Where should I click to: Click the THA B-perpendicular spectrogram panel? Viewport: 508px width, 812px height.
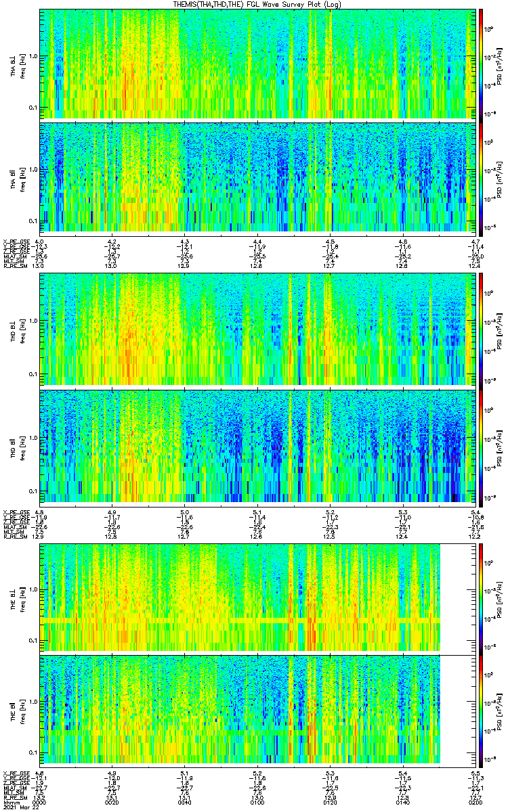pyautogui.click(x=257, y=64)
